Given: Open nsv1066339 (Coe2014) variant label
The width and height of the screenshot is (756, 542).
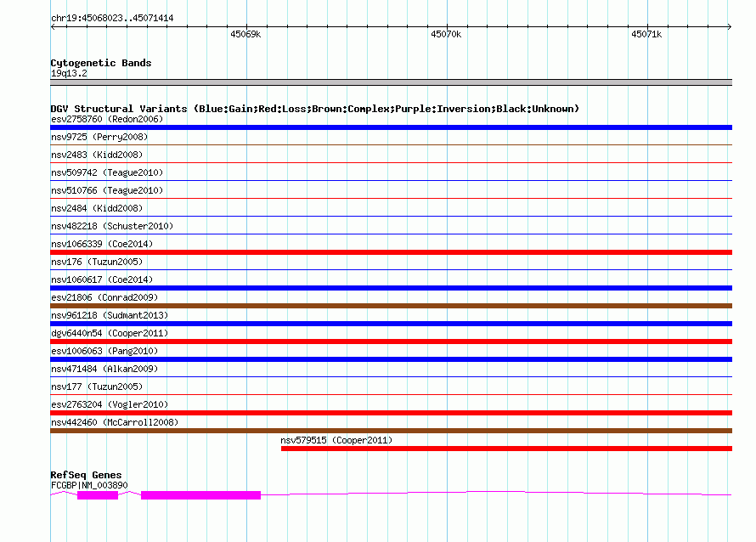Looking at the screenshot, I should 102,244.
